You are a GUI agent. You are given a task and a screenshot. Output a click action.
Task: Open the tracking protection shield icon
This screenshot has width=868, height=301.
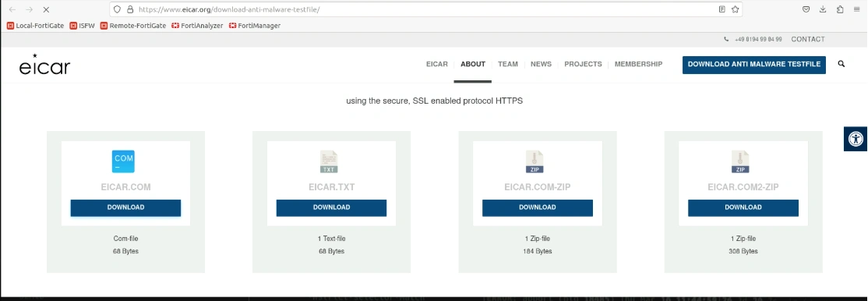[x=118, y=9]
